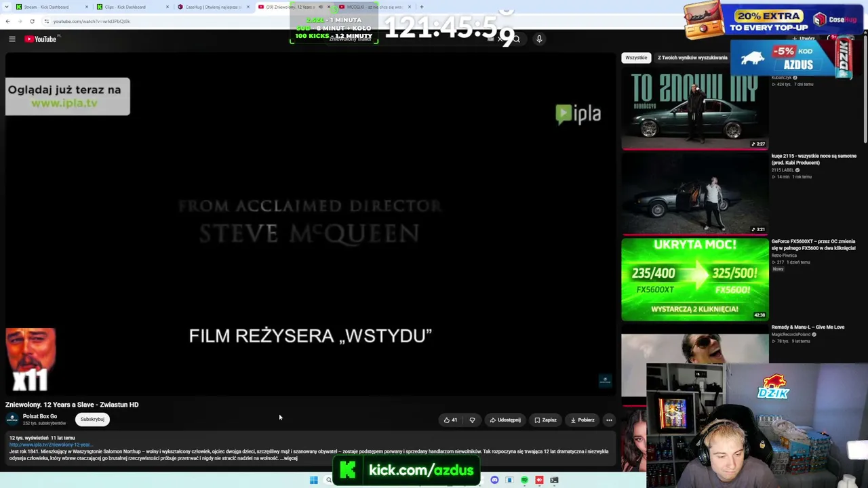868x488 pixels.
Task: Save video with the Zapisz button
Action: 545,420
